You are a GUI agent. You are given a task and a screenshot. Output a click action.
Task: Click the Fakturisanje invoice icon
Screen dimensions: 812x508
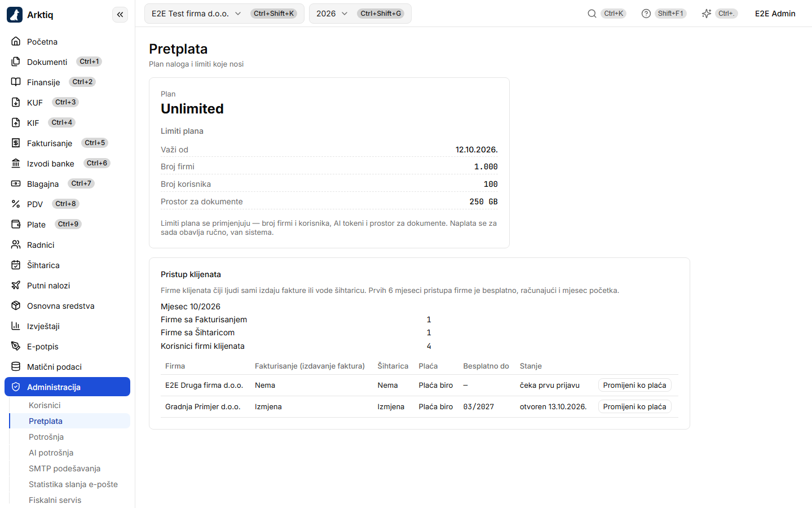click(16, 143)
